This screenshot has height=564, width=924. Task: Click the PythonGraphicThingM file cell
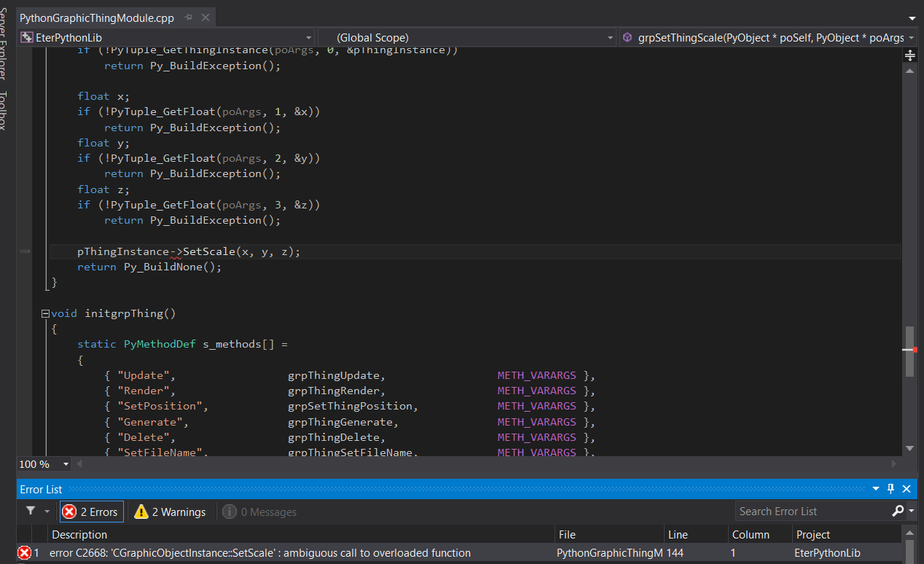(x=610, y=553)
